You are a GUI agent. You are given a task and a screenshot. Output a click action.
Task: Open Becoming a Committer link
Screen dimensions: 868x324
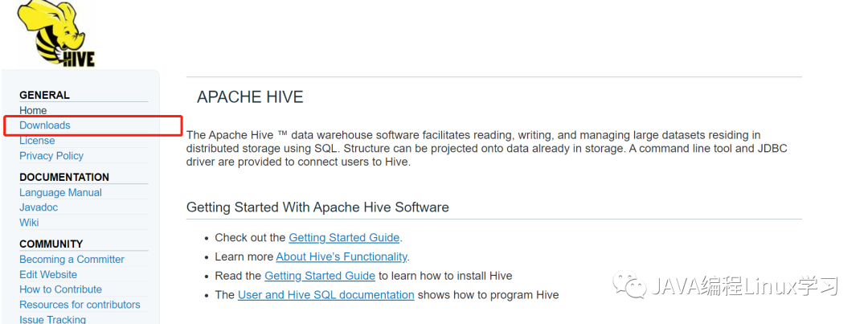pyautogui.click(x=72, y=259)
